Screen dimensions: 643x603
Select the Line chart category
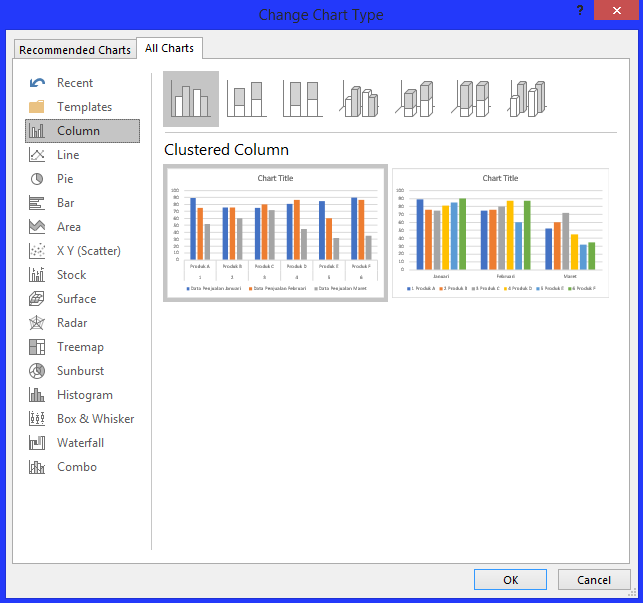82,155
